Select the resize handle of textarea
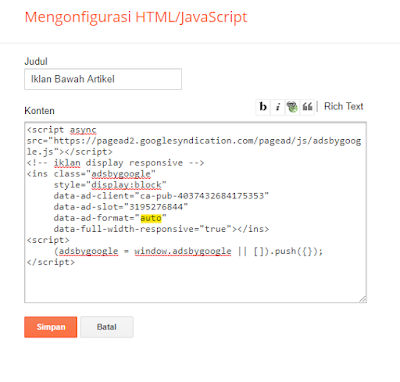The height and width of the screenshot is (382, 400). pos(363,299)
